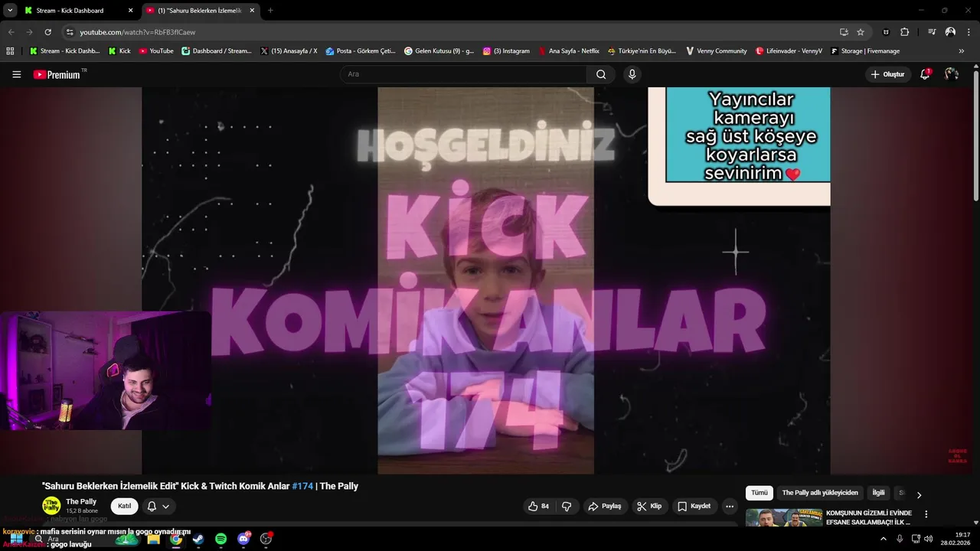Open a new Chrome tab
The height and width of the screenshot is (551, 980).
pos(270,11)
